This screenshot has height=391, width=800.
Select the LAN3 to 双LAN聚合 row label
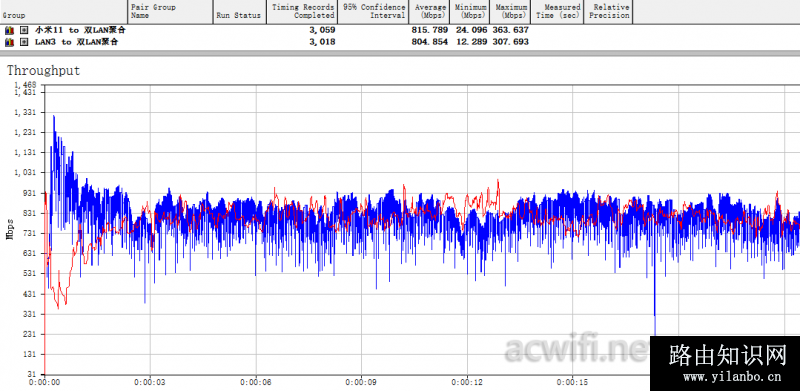click(x=77, y=42)
